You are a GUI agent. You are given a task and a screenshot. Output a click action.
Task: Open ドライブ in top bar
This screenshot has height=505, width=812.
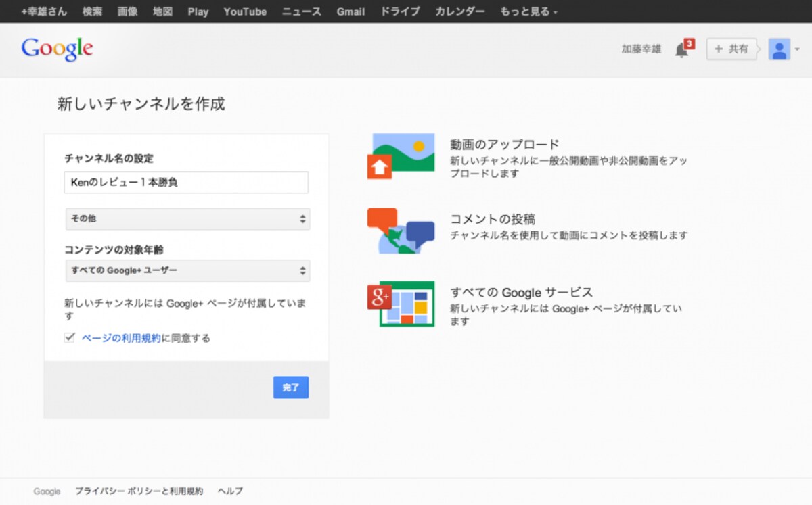click(x=400, y=11)
